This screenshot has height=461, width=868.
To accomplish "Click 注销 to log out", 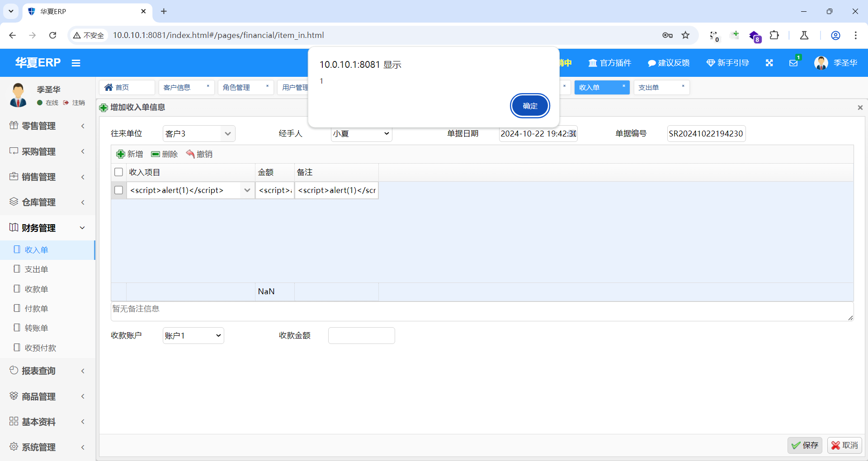I will 74,103.
